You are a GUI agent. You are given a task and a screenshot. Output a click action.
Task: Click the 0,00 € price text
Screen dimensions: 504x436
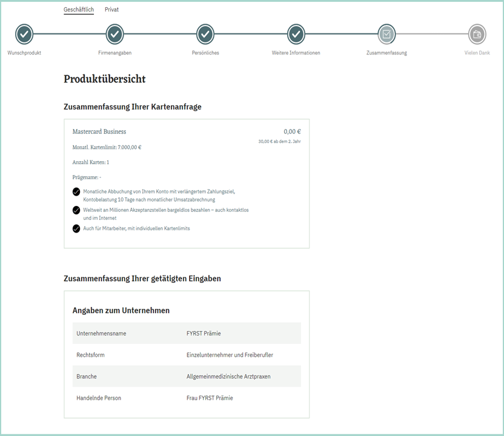tap(292, 131)
